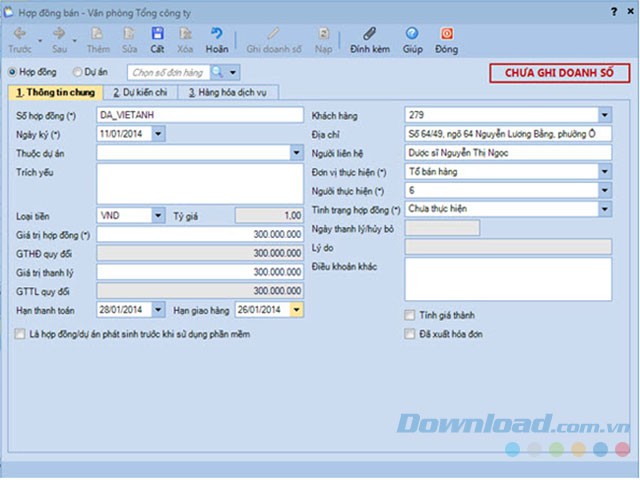Expand the Khách hàng dropdown

[x=604, y=115]
